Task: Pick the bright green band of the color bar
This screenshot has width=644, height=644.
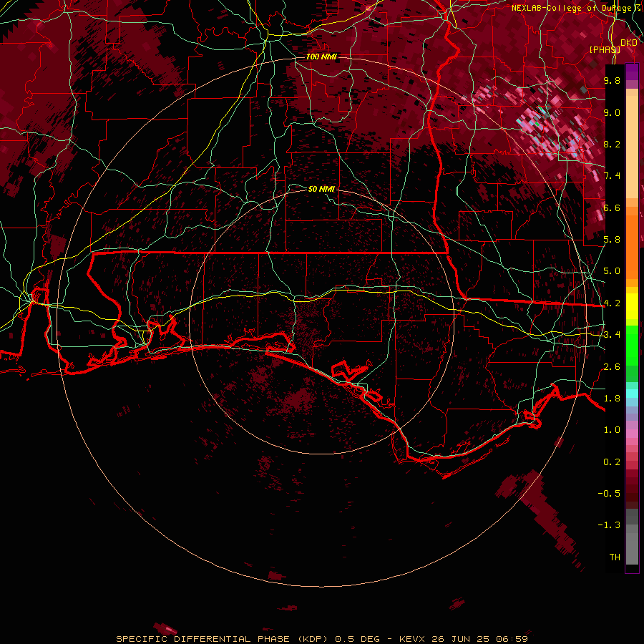Action: click(632, 346)
